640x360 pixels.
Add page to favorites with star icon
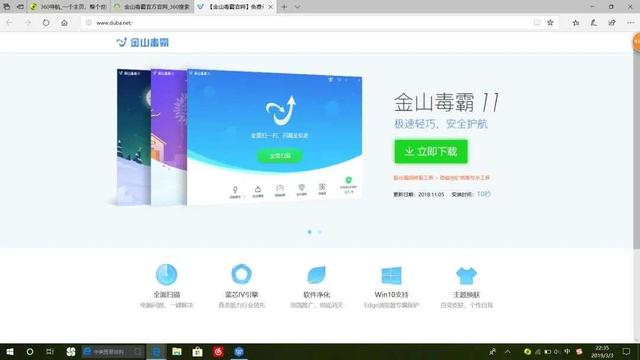(x=550, y=23)
